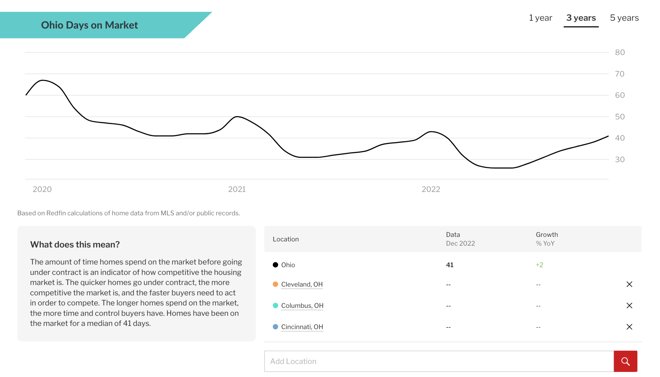Click the blue Cincinnati color dot
The image size is (660, 377).
pos(275,326)
